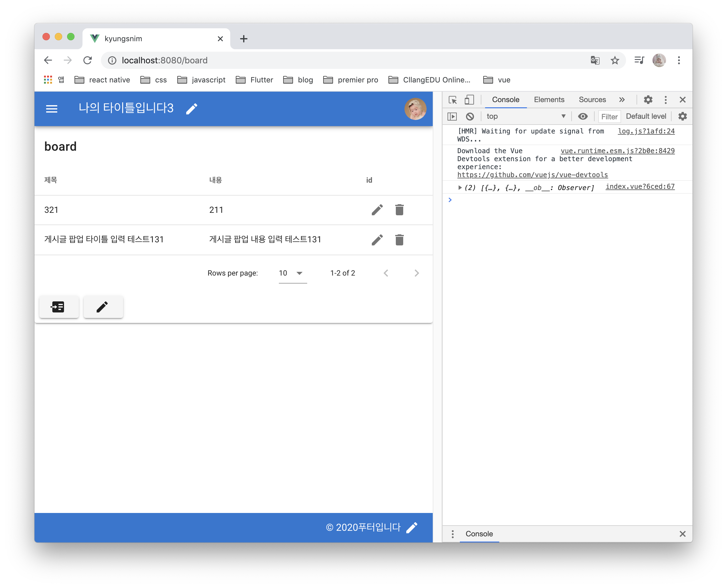Click the footer edit pencil icon
Image resolution: width=727 pixels, height=588 pixels.
point(412,527)
